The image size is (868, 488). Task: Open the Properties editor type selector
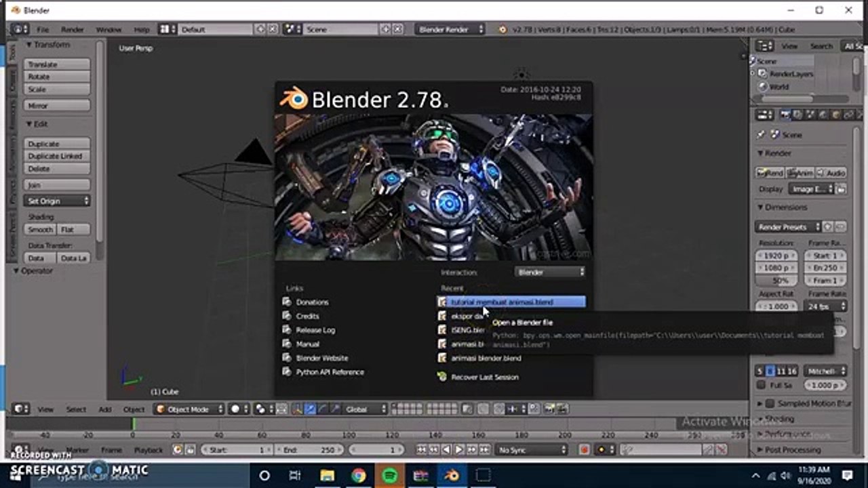click(x=765, y=115)
